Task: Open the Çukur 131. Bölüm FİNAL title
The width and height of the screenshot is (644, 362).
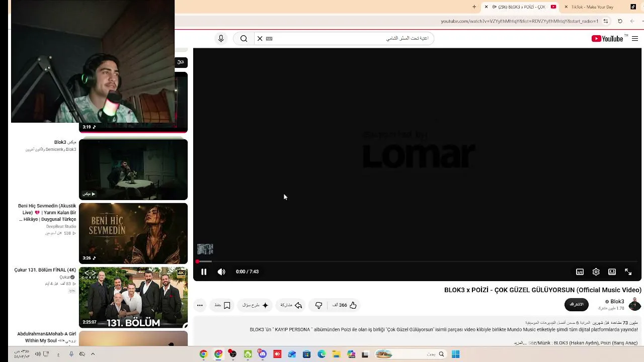Action: [x=45, y=270]
